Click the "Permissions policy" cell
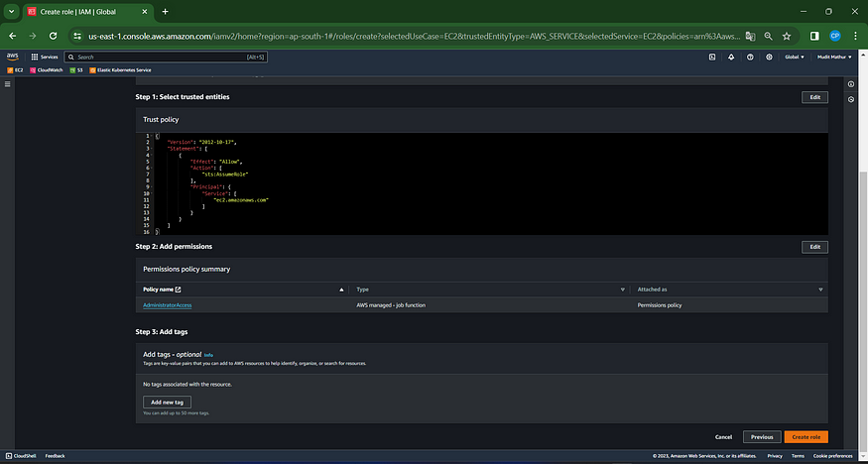The height and width of the screenshot is (464, 868). pos(660,305)
